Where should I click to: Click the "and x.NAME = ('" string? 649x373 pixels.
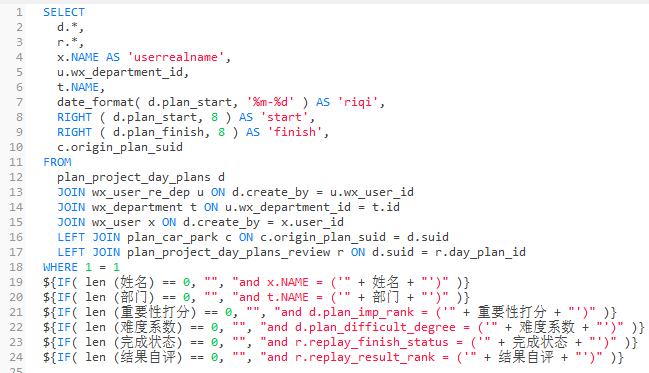click(x=291, y=282)
